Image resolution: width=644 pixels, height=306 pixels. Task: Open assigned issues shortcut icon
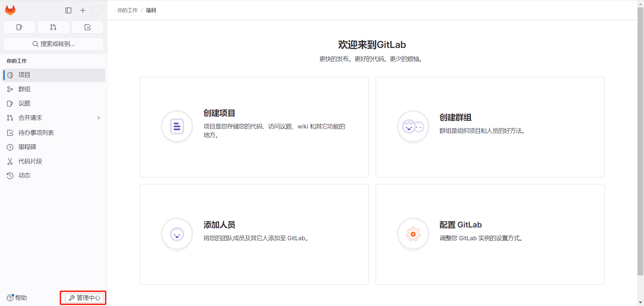(x=19, y=27)
